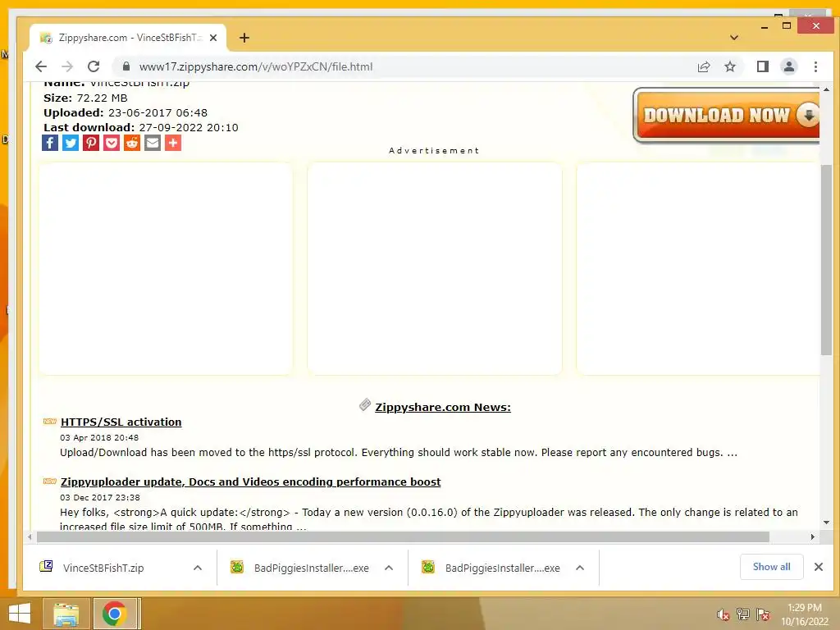Open a new tab
Image resolution: width=840 pixels, height=630 pixels.
coord(244,38)
